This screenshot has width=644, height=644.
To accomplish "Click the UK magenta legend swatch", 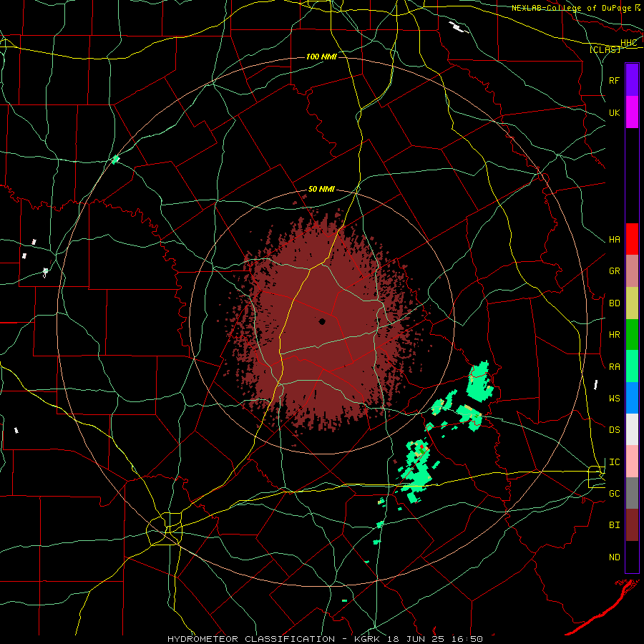I will pos(632,112).
